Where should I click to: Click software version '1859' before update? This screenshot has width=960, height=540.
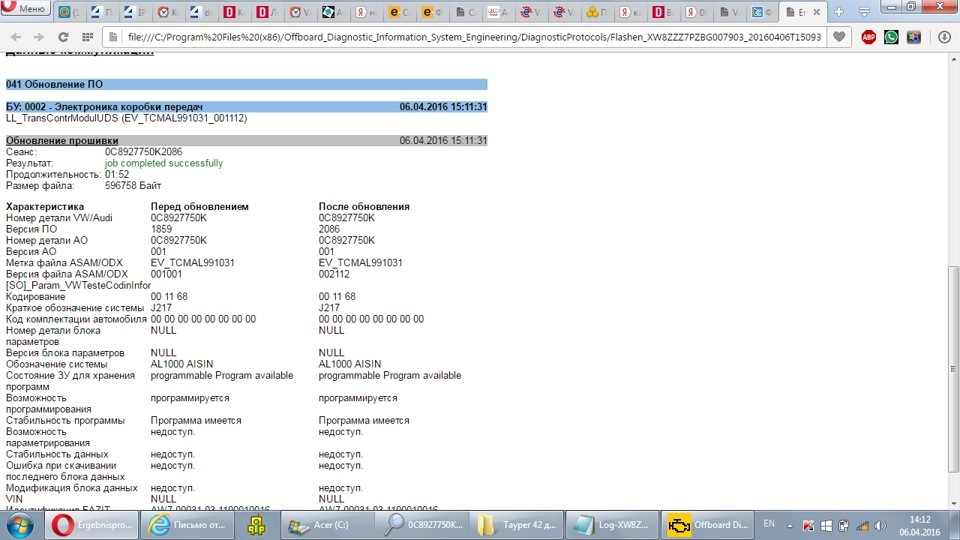coord(161,229)
